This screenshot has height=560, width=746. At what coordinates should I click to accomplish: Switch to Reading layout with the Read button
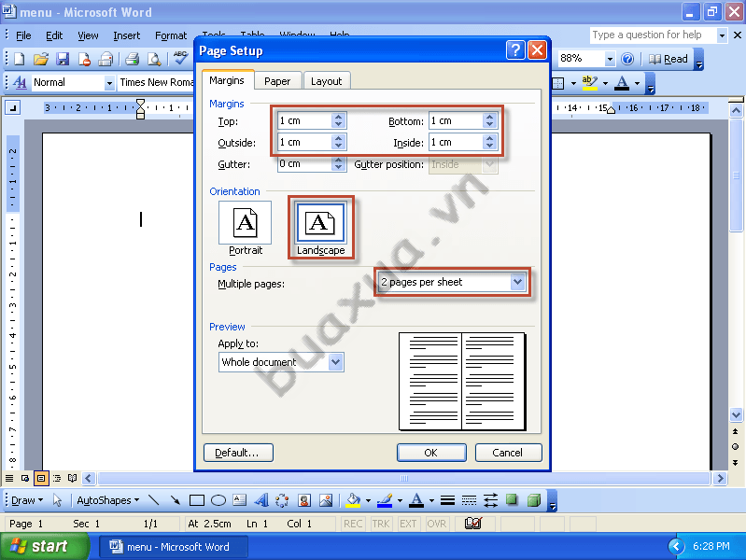[x=669, y=59]
